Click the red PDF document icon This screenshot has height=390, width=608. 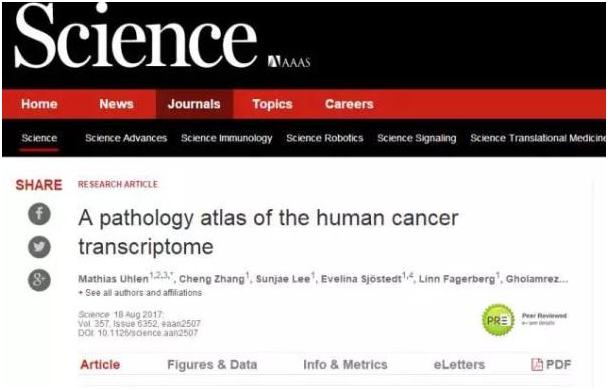(x=537, y=364)
